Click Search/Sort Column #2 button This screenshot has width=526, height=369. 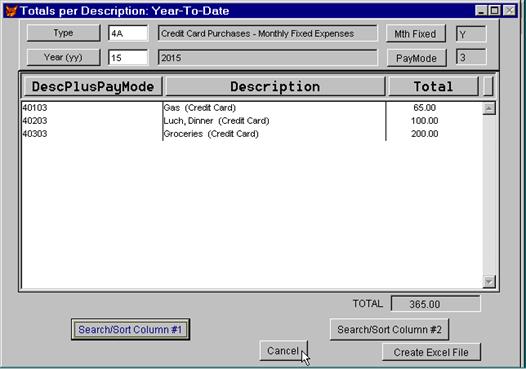coord(389,329)
